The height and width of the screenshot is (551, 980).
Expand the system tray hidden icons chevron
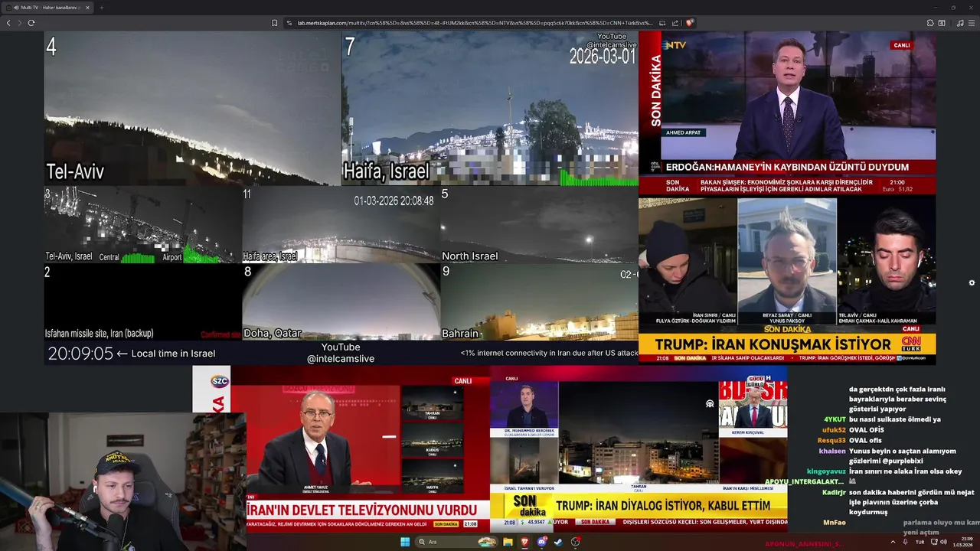(x=893, y=542)
